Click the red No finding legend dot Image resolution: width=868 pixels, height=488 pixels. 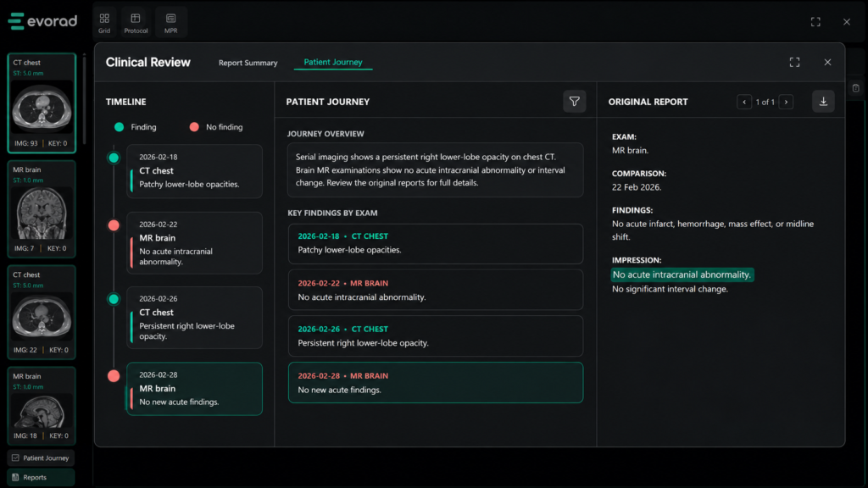(x=194, y=127)
